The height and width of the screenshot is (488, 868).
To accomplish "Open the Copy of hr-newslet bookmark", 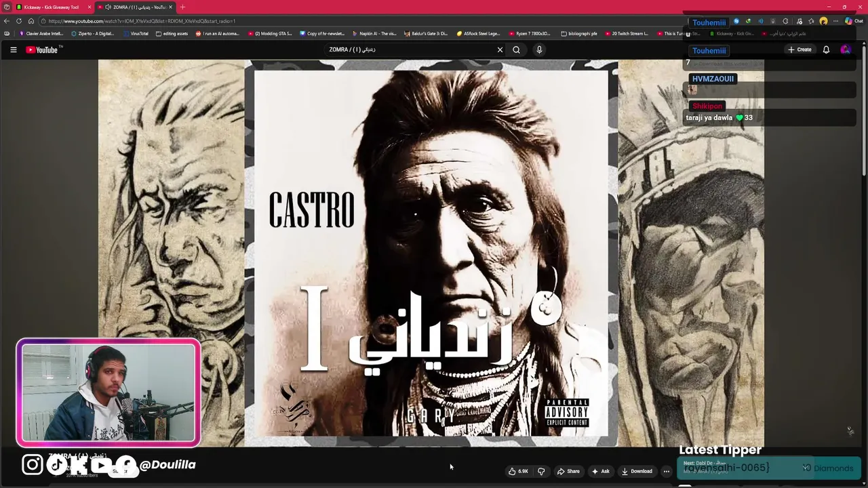I will 322,33.
